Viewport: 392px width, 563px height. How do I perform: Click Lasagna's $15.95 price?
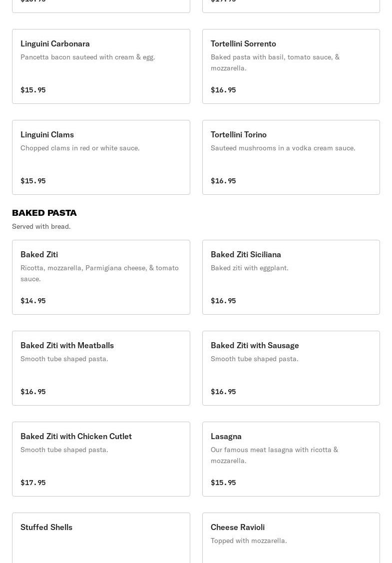[x=223, y=483]
